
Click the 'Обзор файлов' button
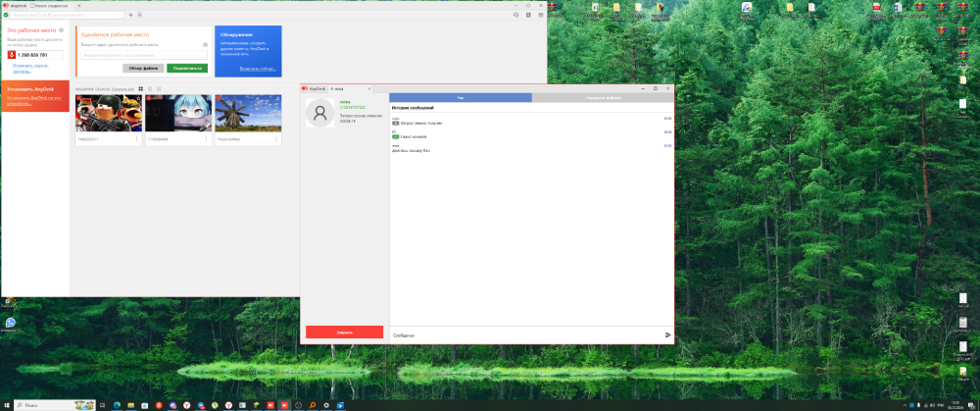point(143,68)
